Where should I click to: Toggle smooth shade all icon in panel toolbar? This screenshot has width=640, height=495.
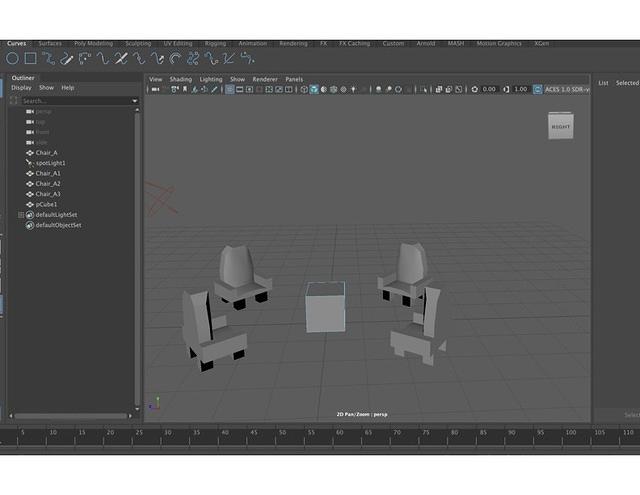coord(314,89)
